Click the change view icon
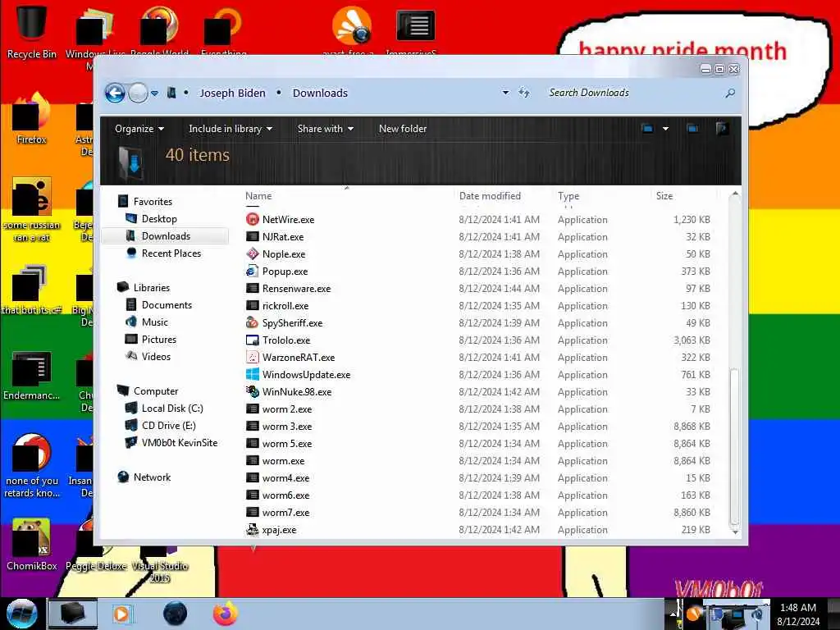This screenshot has height=630, width=840. (x=647, y=129)
